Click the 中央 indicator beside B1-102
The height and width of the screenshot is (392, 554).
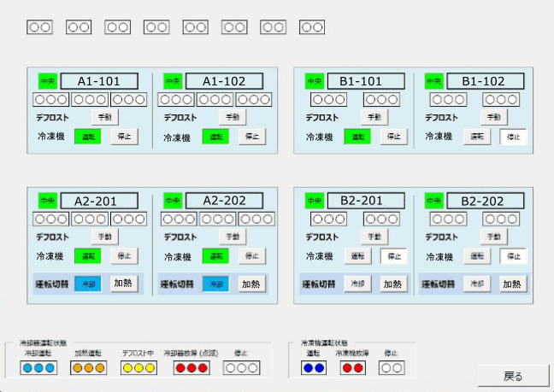click(x=434, y=81)
